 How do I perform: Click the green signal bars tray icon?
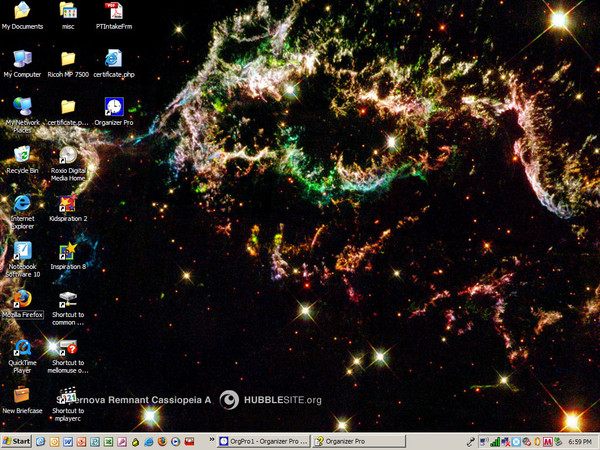pyautogui.click(x=494, y=441)
